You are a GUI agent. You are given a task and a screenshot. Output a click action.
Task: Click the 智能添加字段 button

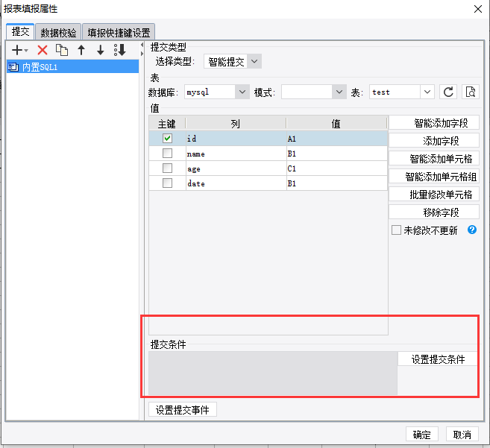pos(434,122)
